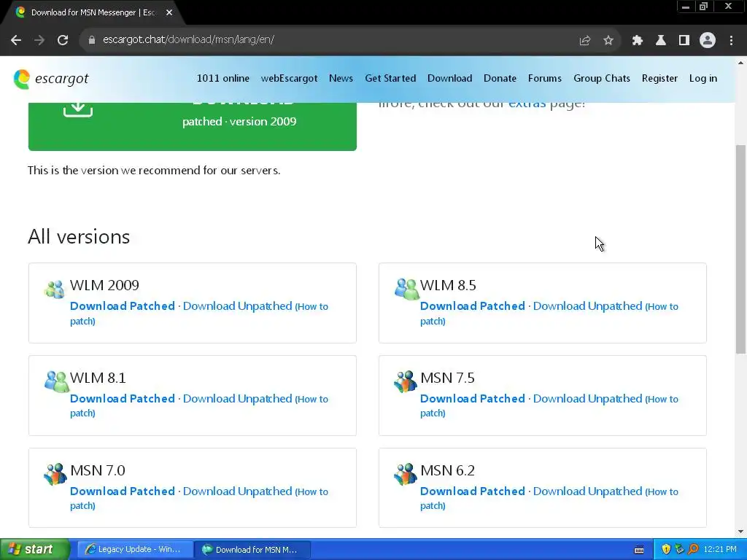Open How to patch for MSN 7.5

(x=662, y=399)
